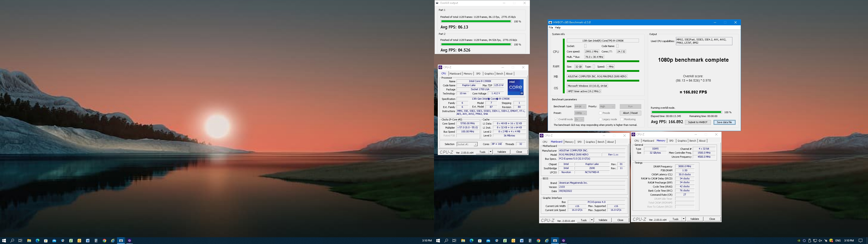Open Chrome on the taskbar with system tray
Image resolution: width=868 pixels, height=244 pixels.
(538, 241)
